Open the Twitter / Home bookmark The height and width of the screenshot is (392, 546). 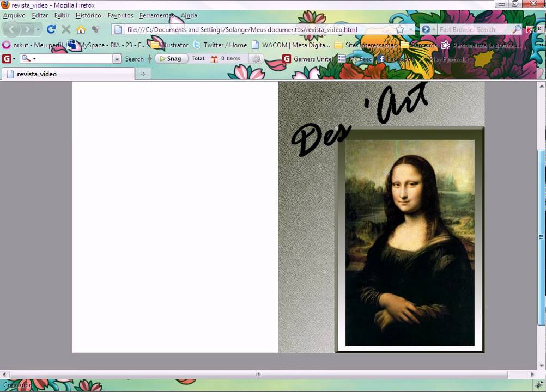pyautogui.click(x=221, y=45)
